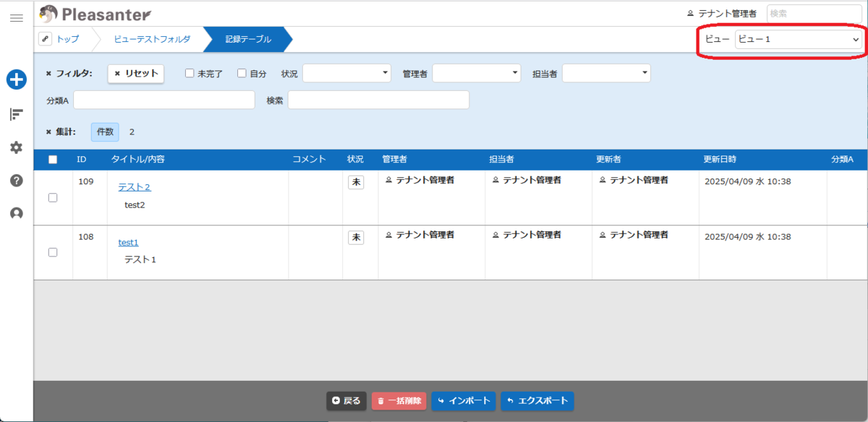868x422 pixels.
Task: Click the テナント管理者 user menu at top right
Action: tap(720, 13)
